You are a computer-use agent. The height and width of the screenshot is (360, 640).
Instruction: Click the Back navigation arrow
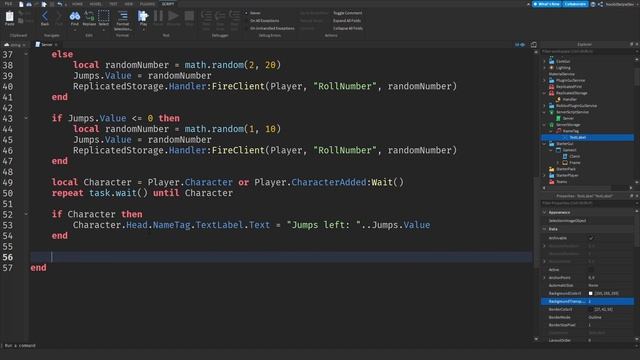[x=45, y=16]
